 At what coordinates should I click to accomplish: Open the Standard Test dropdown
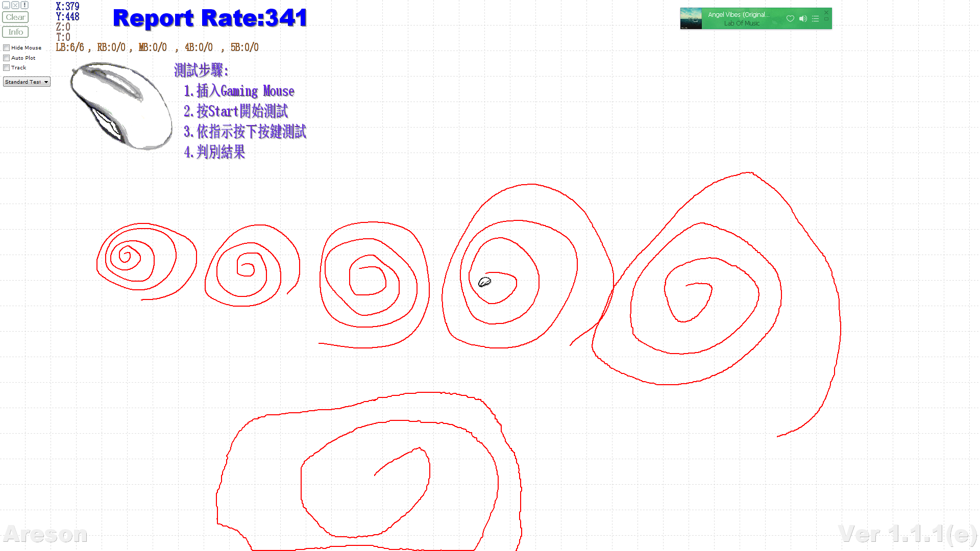(x=27, y=82)
